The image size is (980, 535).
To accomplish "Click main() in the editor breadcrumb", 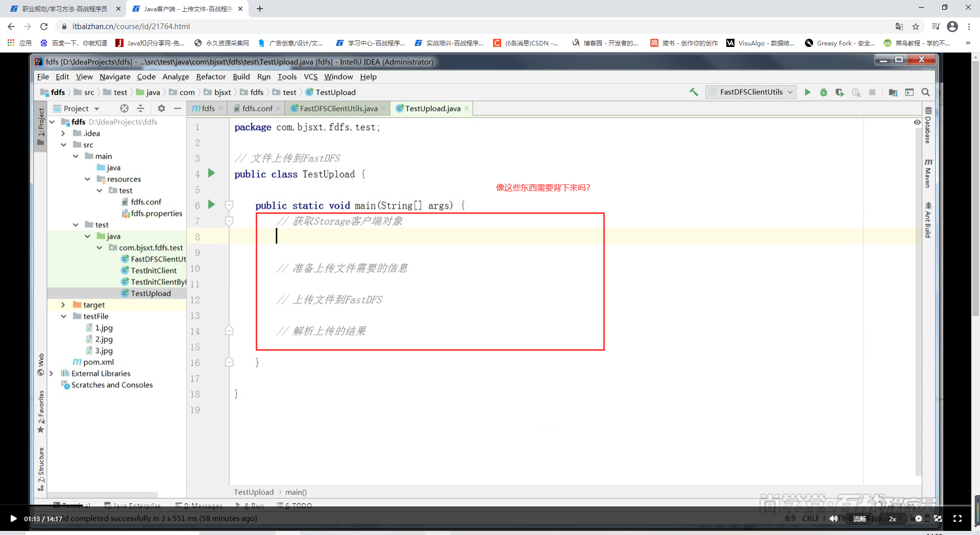I will point(296,492).
